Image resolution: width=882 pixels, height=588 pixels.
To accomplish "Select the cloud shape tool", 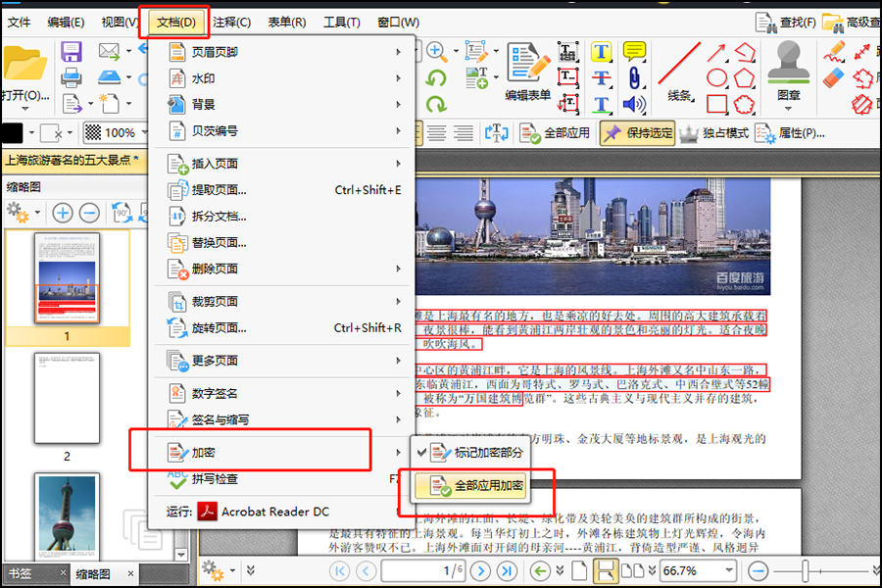I will (x=744, y=104).
